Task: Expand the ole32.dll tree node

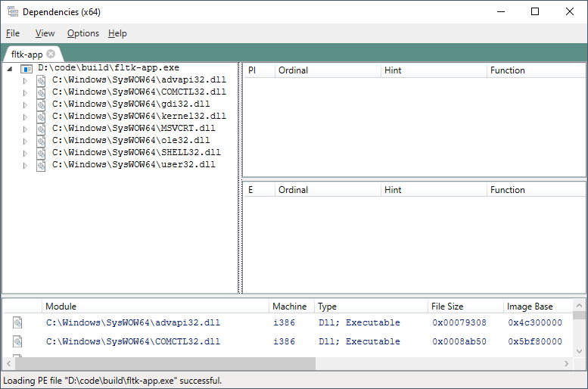Action: (x=25, y=141)
